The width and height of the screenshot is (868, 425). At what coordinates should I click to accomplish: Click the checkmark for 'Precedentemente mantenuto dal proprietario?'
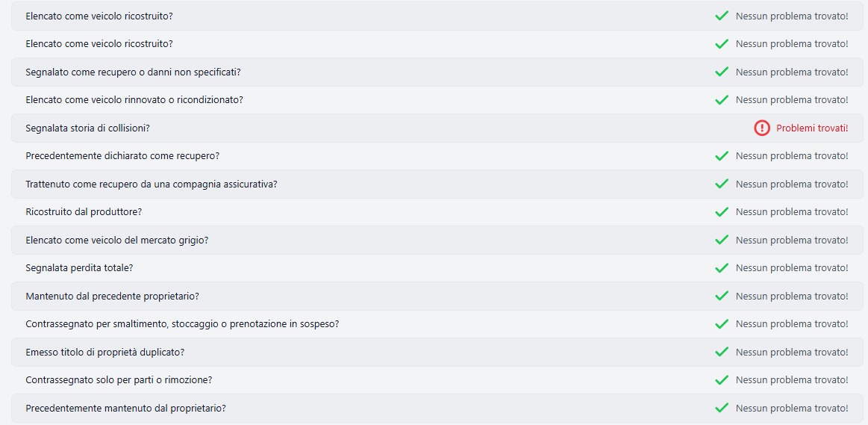tap(722, 408)
